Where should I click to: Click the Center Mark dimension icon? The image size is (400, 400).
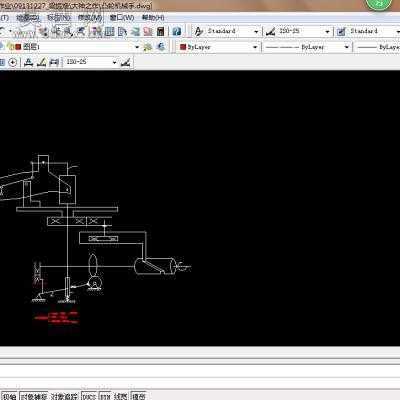(x=13, y=62)
